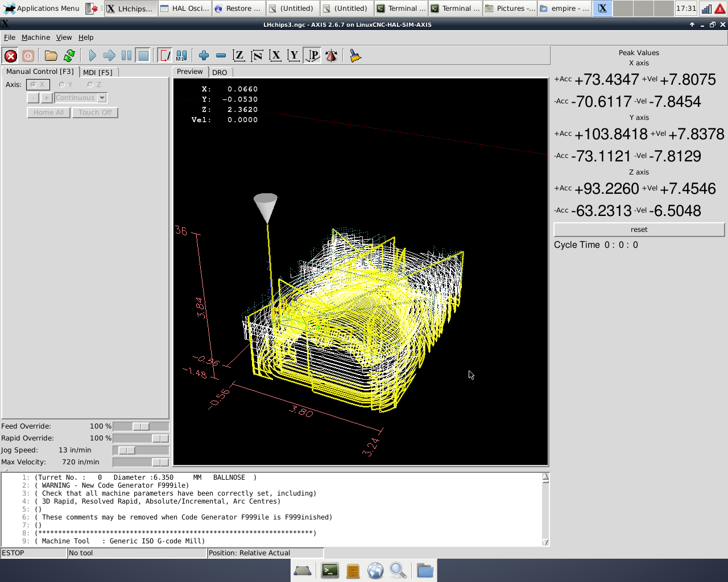
Task: Click the reset peak values button
Action: pyautogui.click(x=639, y=230)
